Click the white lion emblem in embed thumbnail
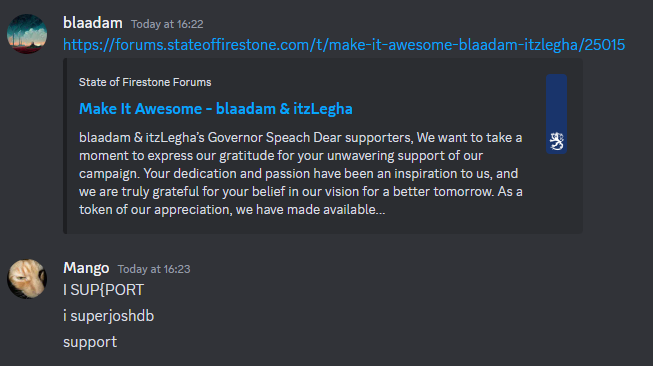 pos(556,141)
